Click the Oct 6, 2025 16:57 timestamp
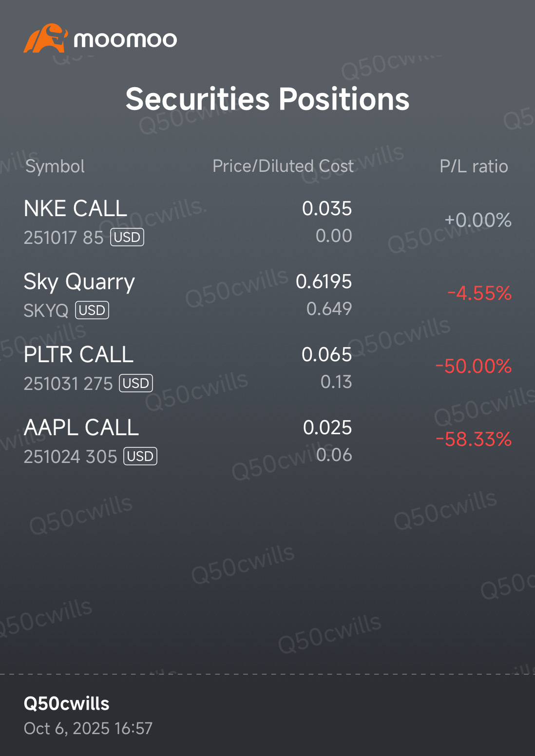Viewport: 535px width, 756px height. pos(88,728)
